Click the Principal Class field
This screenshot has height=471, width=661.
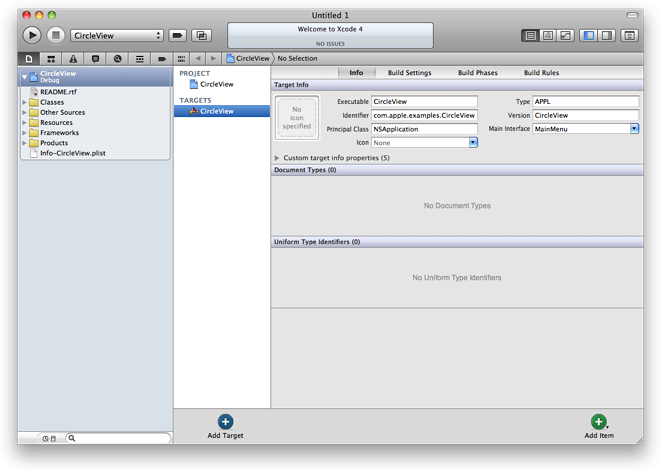424,129
